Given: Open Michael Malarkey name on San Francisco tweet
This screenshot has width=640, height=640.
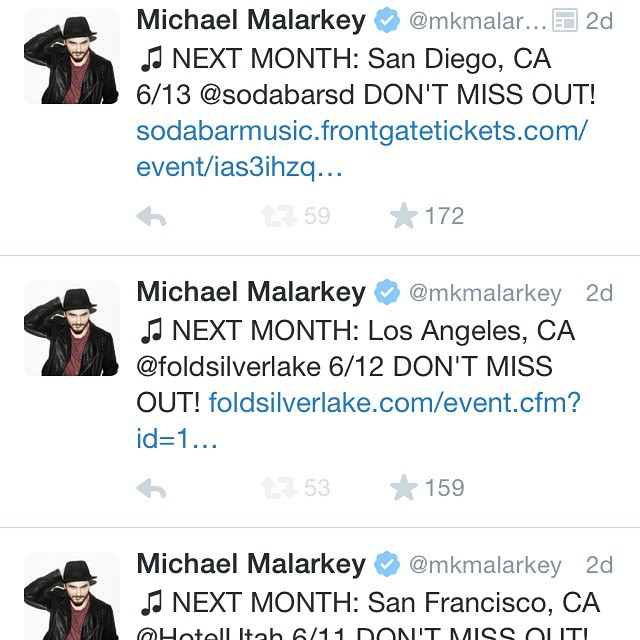Looking at the screenshot, I should [251, 564].
